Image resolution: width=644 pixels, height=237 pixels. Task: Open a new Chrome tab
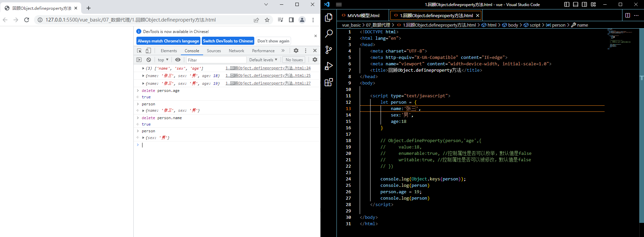[x=89, y=8]
